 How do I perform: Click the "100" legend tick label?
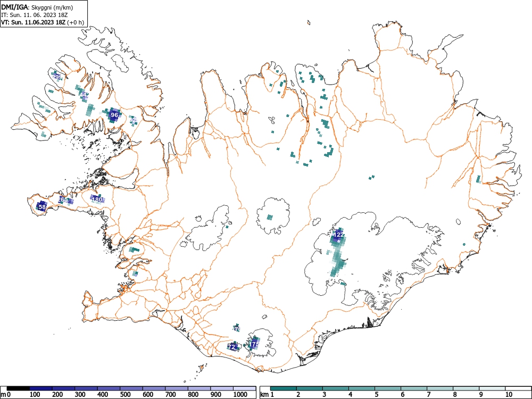(x=35, y=395)
